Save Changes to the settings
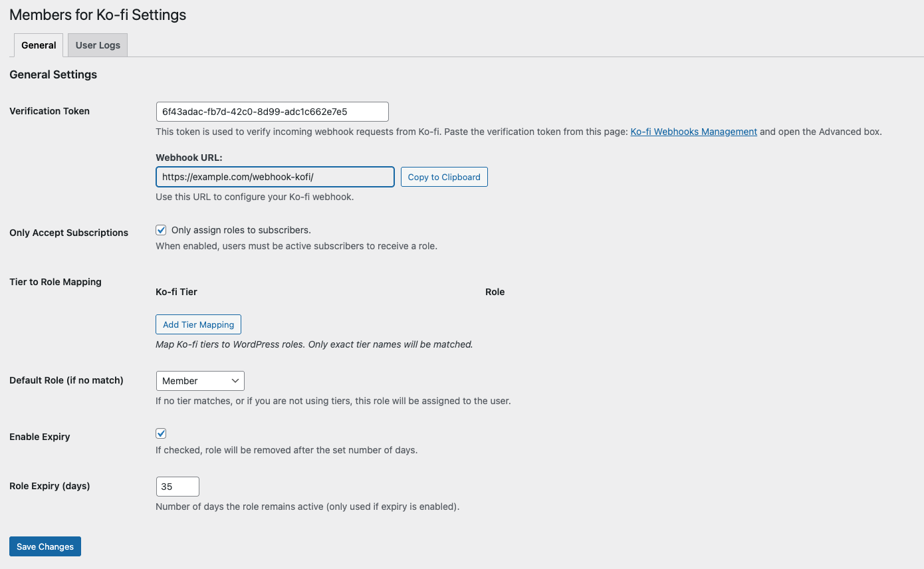924x569 pixels. click(x=45, y=546)
